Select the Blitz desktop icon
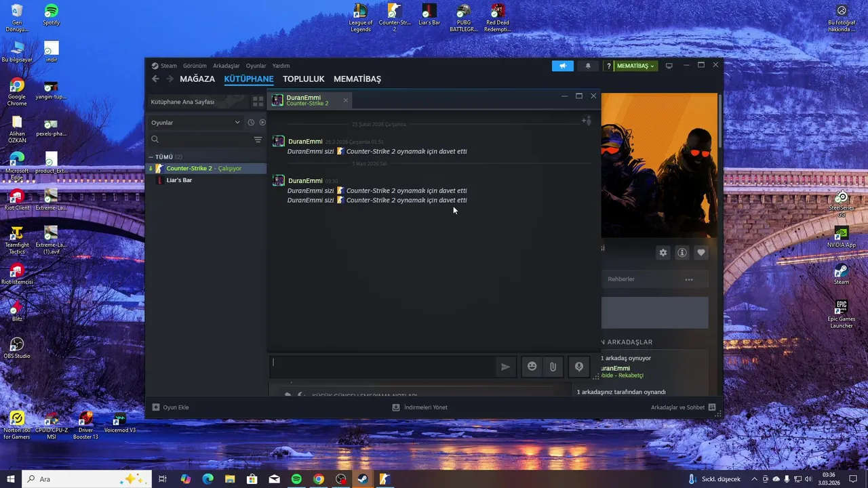 click(x=17, y=310)
